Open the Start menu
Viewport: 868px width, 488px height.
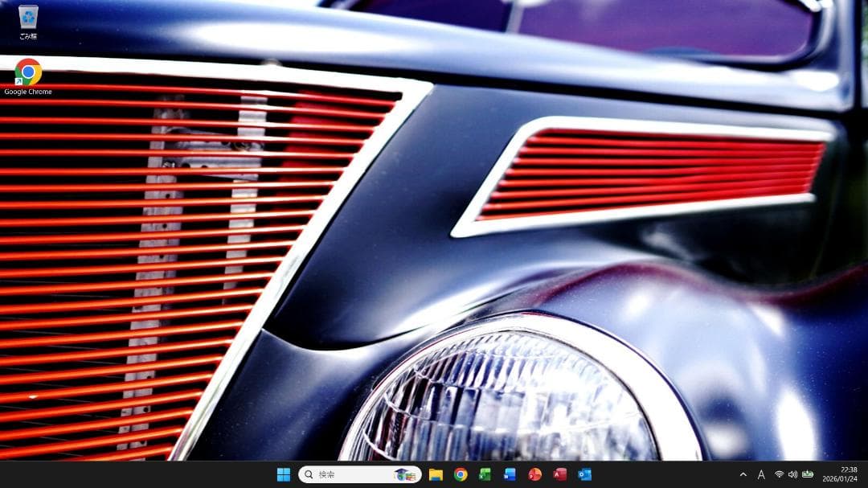[282, 474]
